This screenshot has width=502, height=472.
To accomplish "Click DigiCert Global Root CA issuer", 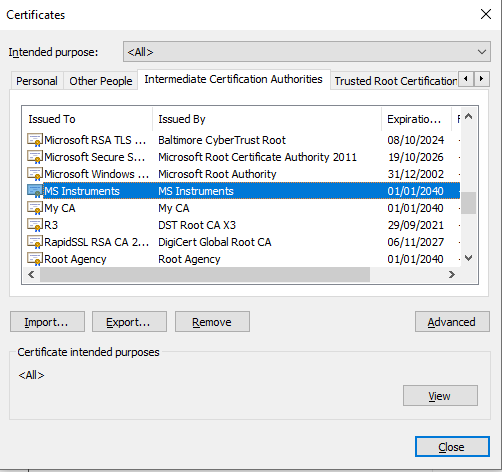I will pyautogui.click(x=215, y=242).
